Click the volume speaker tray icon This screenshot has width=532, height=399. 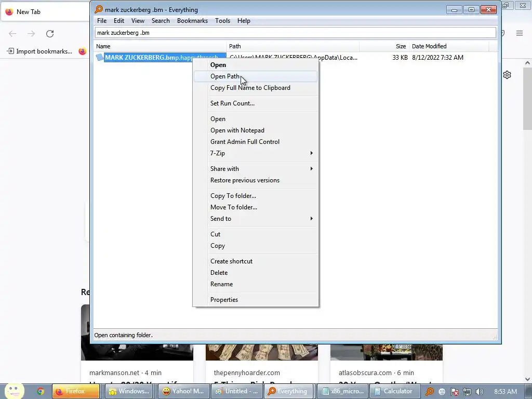pyautogui.click(x=480, y=392)
